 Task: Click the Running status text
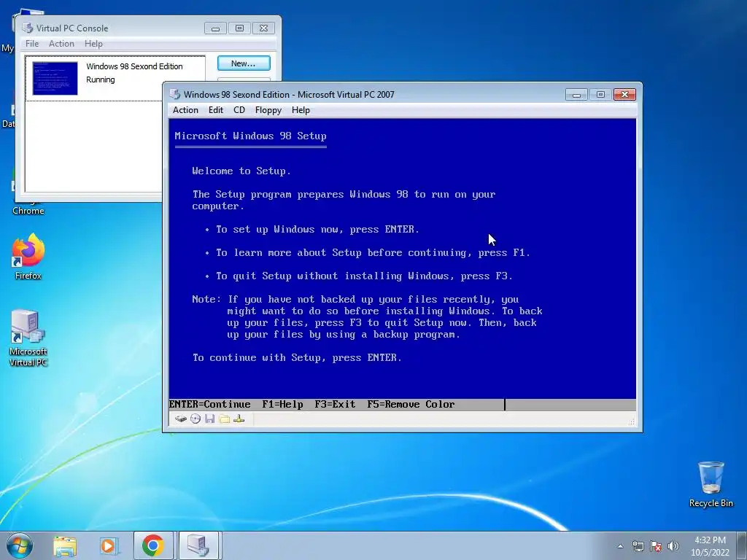100,79
